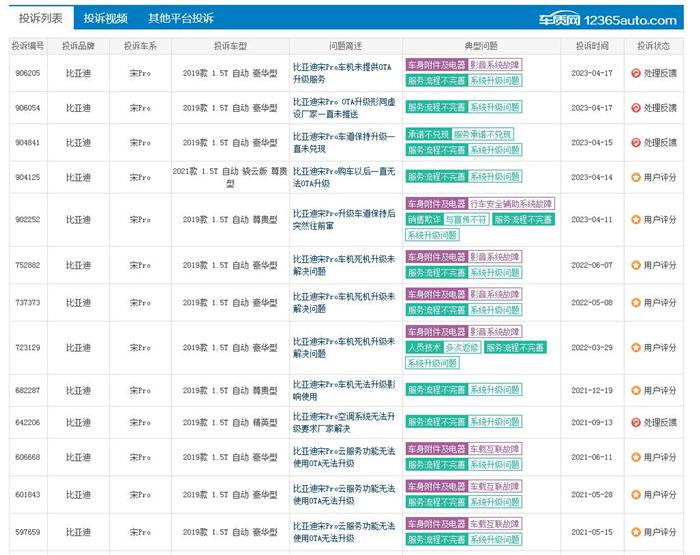The height and width of the screenshot is (555, 700).
Task: Open the 其他平台投诉 tab
Action: (181, 18)
